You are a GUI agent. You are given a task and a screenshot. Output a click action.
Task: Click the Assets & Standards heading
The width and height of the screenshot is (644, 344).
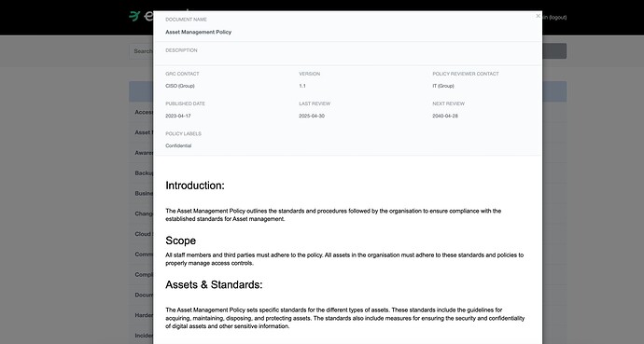pyautogui.click(x=214, y=284)
